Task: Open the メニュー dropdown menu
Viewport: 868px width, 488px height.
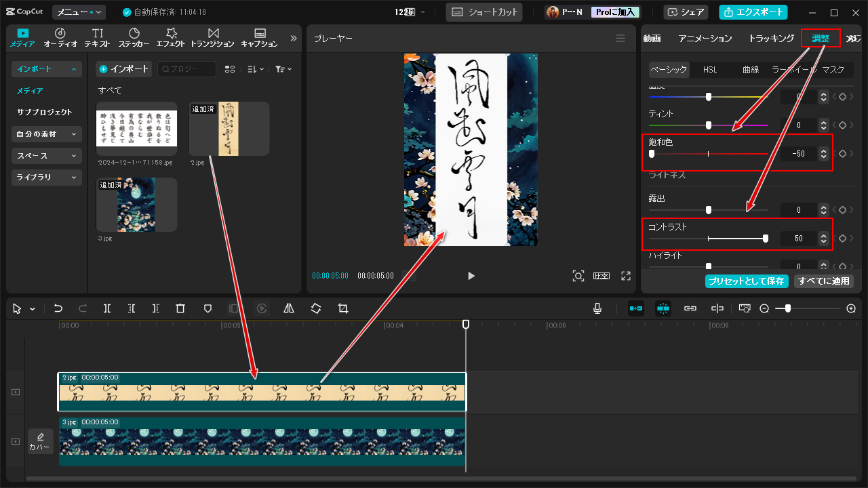Action: click(79, 12)
